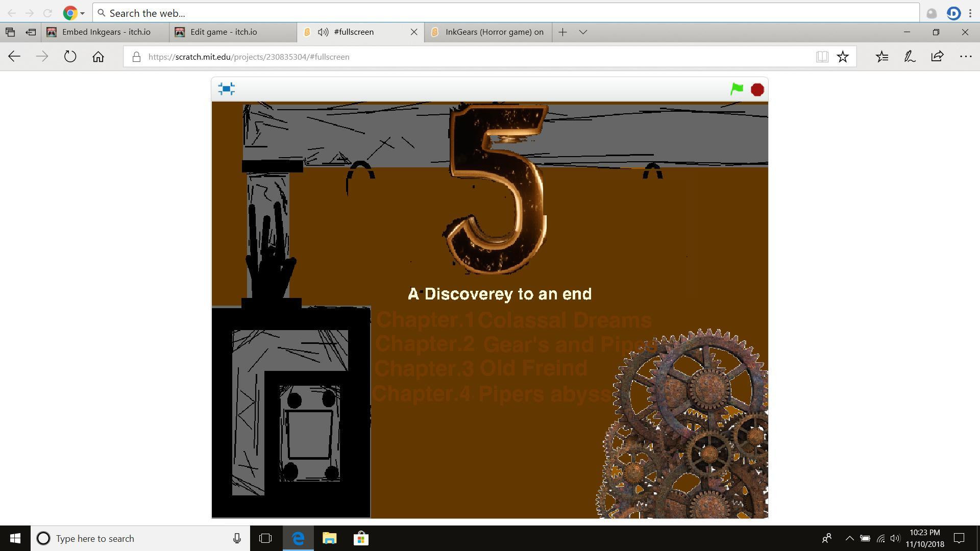Add page to favorites star
This screenshot has width=980, height=551.
(843, 57)
